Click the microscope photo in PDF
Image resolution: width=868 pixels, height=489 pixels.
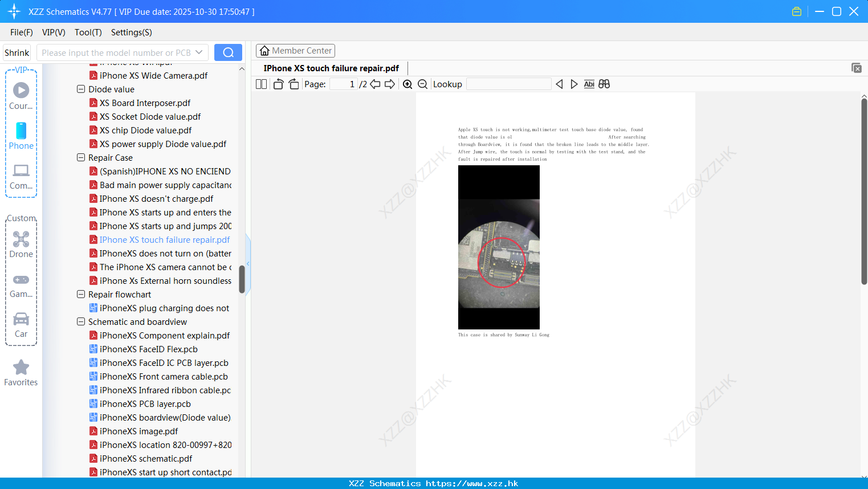coord(499,247)
